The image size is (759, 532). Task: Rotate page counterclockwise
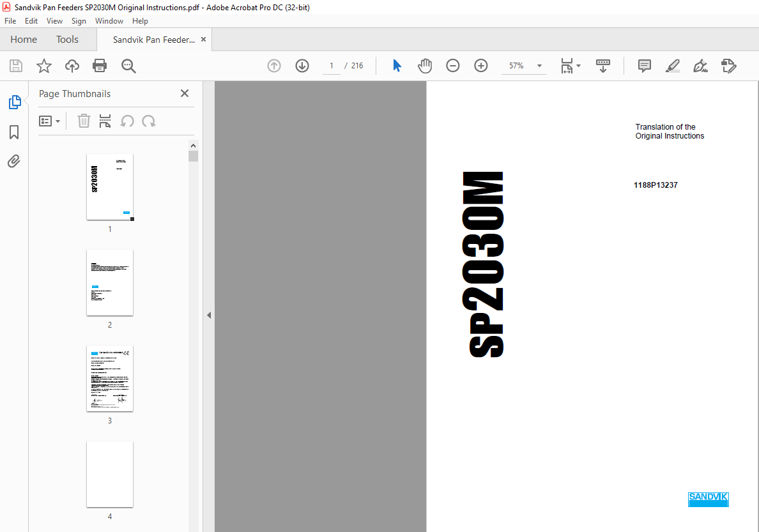pyautogui.click(x=127, y=121)
